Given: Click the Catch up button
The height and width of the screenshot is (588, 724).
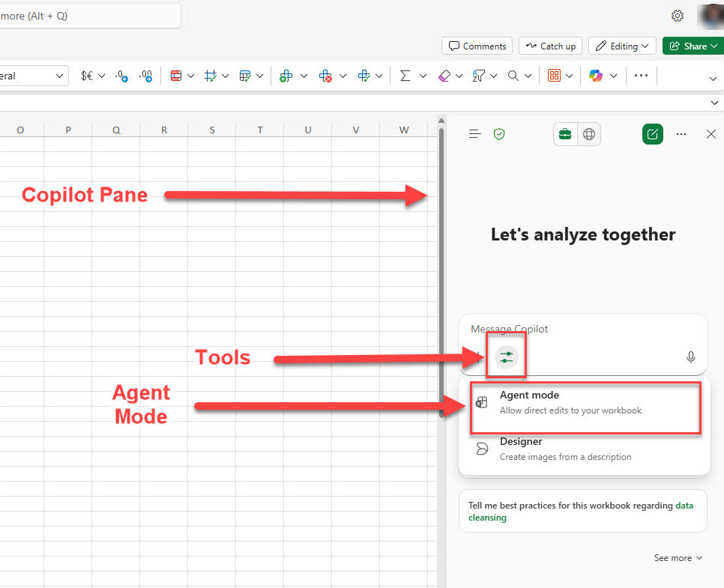Looking at the screenshot, I should (550, 46).
